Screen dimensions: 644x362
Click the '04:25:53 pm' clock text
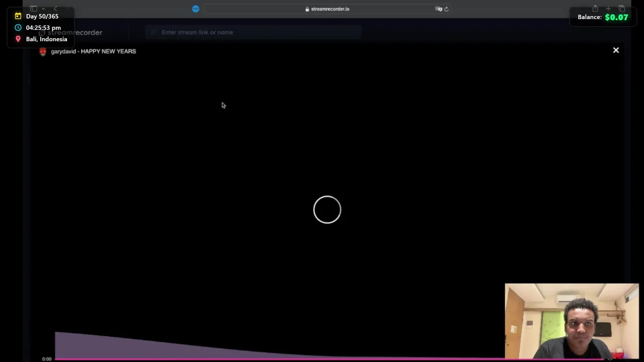(43, 28)
